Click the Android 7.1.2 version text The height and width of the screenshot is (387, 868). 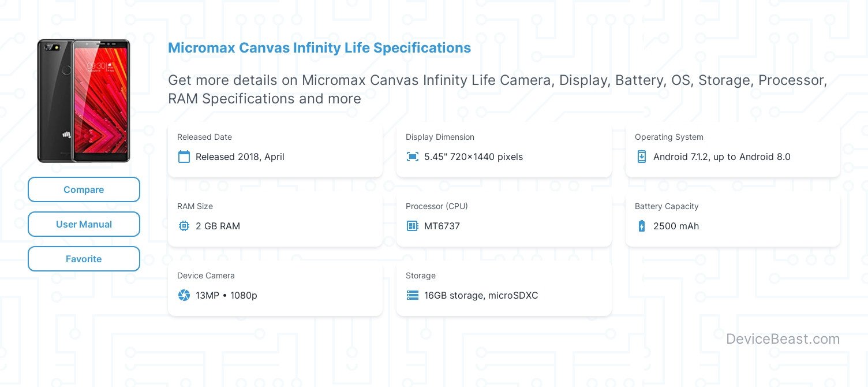721,157
